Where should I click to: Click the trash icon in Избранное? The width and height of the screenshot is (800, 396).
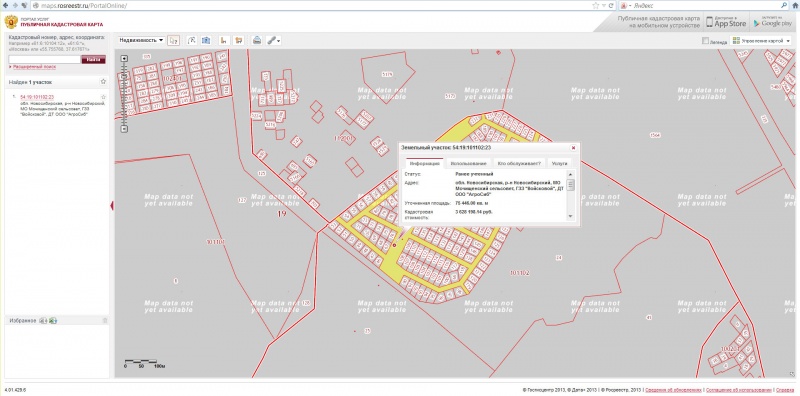[105, 320]
